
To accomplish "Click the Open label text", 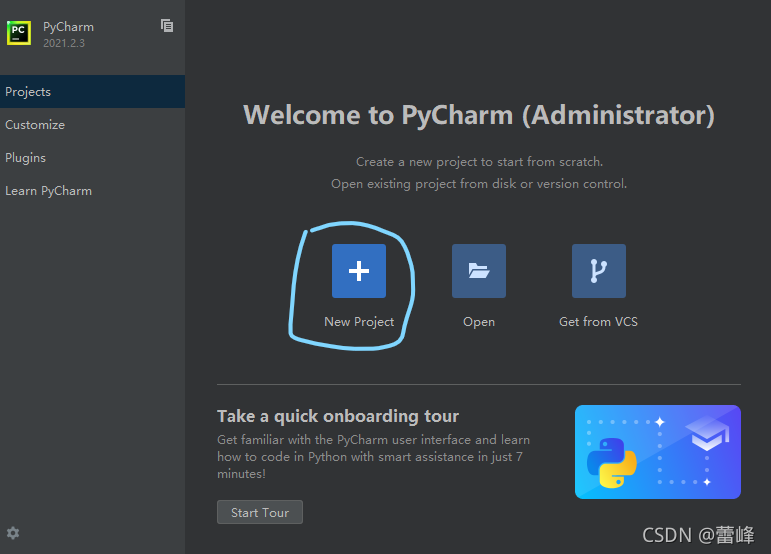I will click(x=479, y=322).
